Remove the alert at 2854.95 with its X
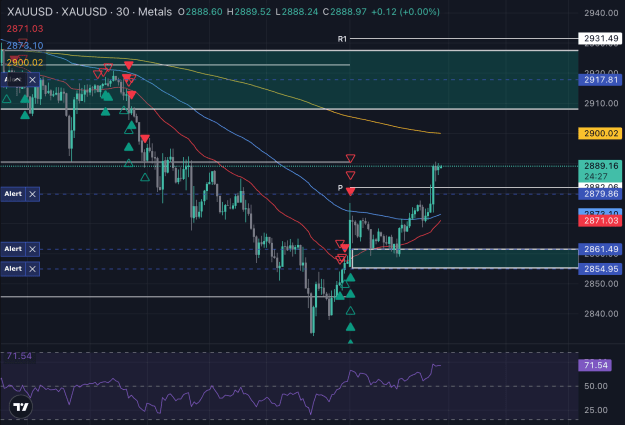Image resolution: width=625 pixels, height=425 pixels. pyautogui.click(x=33, y=269)
